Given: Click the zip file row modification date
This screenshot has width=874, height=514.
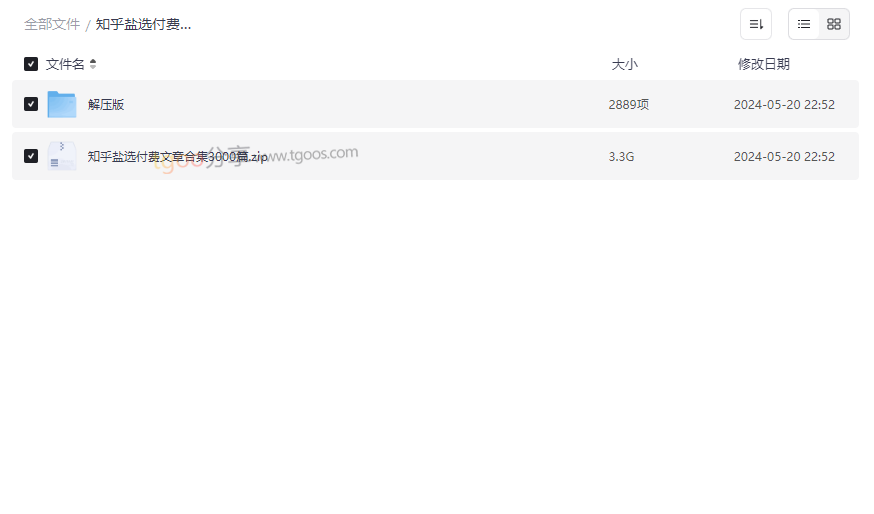Looking at the screenshot, I should tap(784, 157).
